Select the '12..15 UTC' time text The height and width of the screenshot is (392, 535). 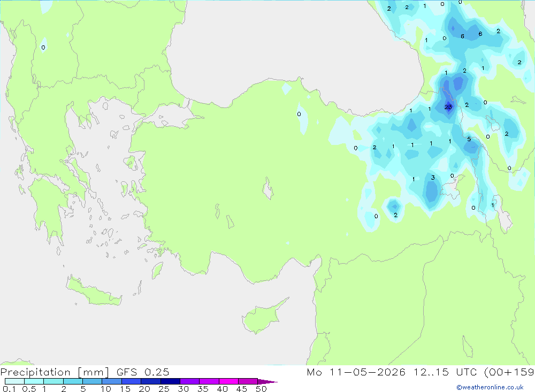click(445, 372)
